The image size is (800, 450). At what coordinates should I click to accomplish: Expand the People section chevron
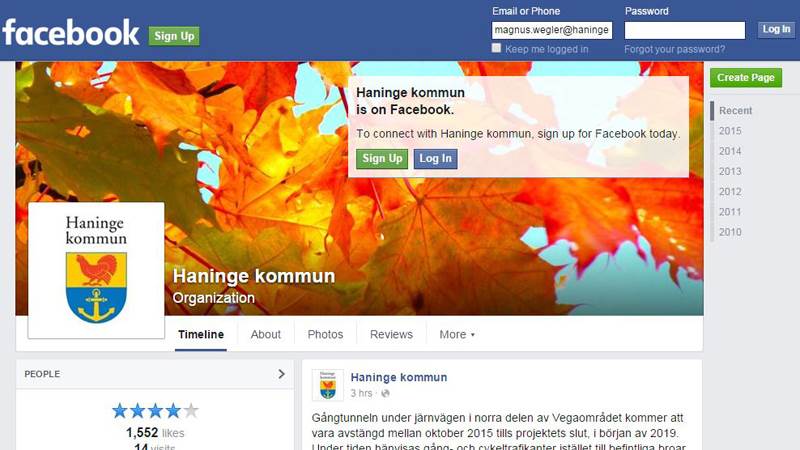(x=281, y=374)
